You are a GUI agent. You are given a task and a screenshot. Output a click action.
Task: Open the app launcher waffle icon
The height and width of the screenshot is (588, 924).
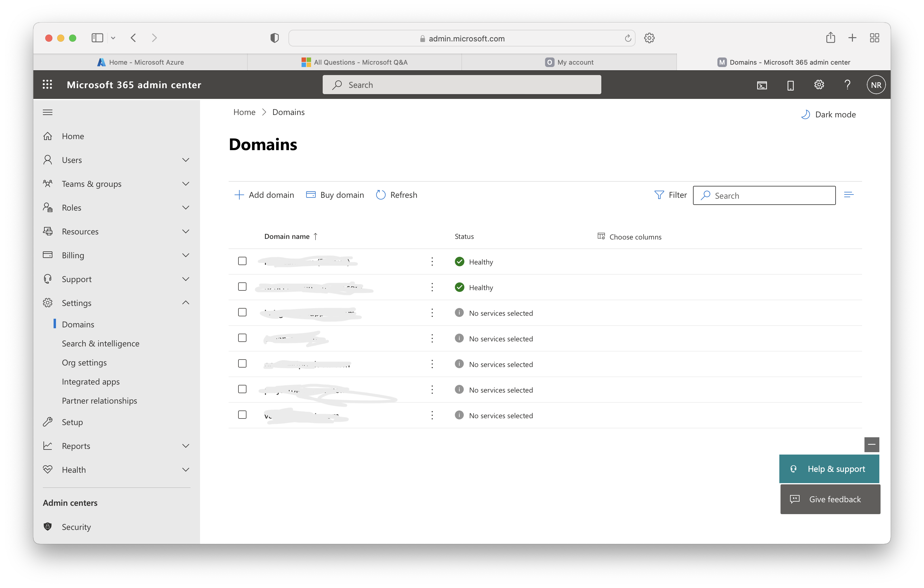point(47,85)
